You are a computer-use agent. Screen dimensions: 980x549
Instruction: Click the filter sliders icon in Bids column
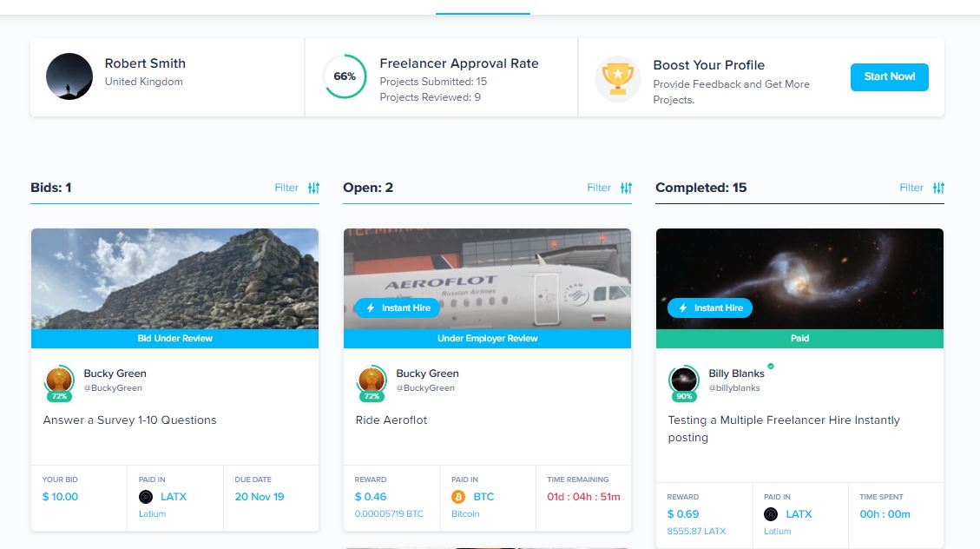click(x=313, y=188)
